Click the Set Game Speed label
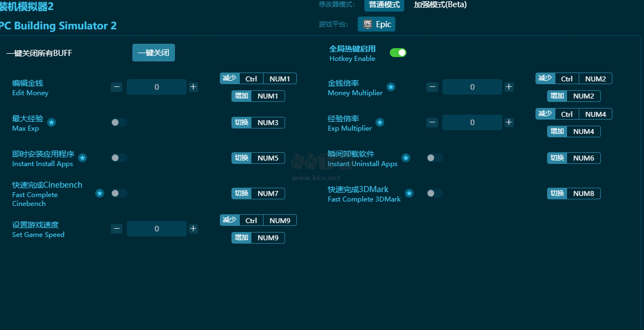The height and width of the screenshot is (330, 644). [38, 235]
